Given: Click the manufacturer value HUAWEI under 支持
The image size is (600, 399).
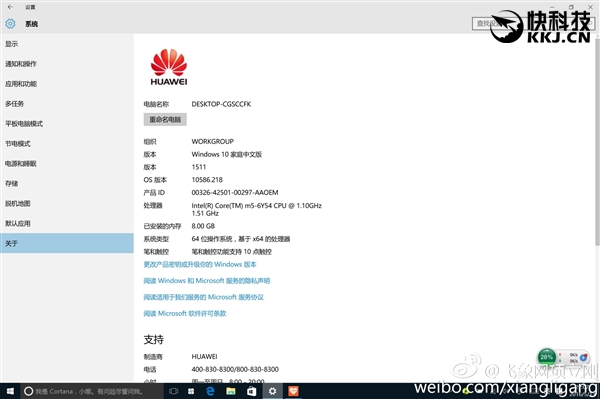Looking at the screenshot, I should point(204,357).
